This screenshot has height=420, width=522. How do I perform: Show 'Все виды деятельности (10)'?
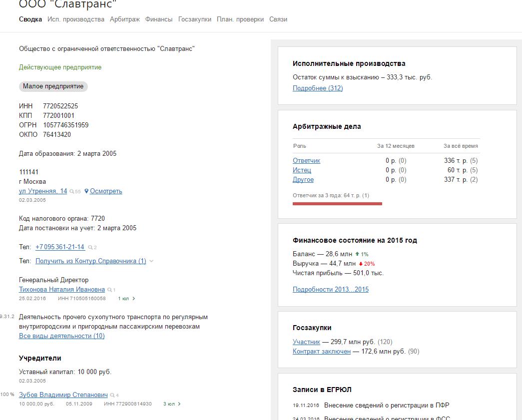coord(62,336)
